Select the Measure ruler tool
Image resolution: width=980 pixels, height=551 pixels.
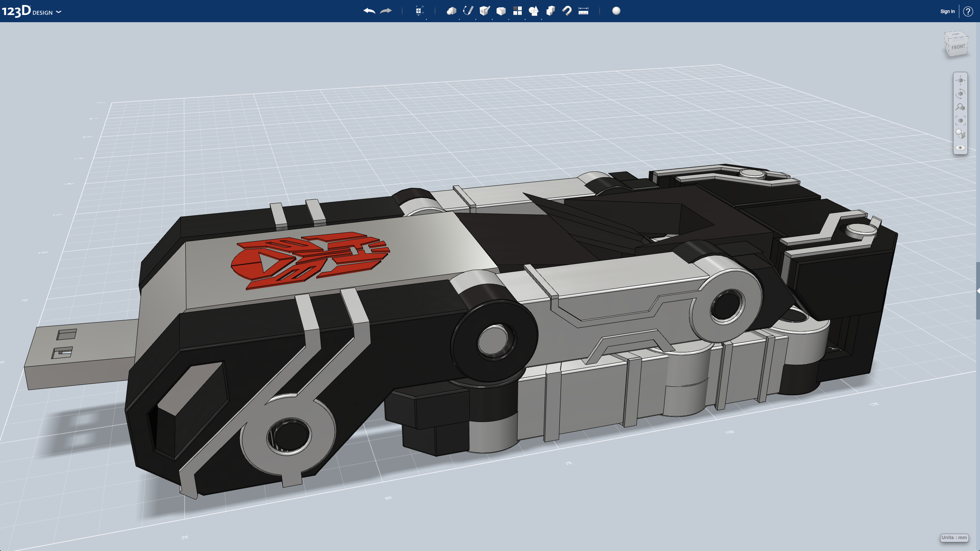pyautogui.click(x=583, y=11)
